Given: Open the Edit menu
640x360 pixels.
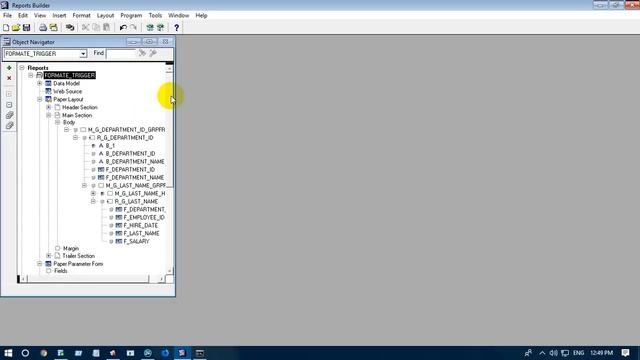Looking at the screenshot, I should pyautogui.click(x=23, y=16).
